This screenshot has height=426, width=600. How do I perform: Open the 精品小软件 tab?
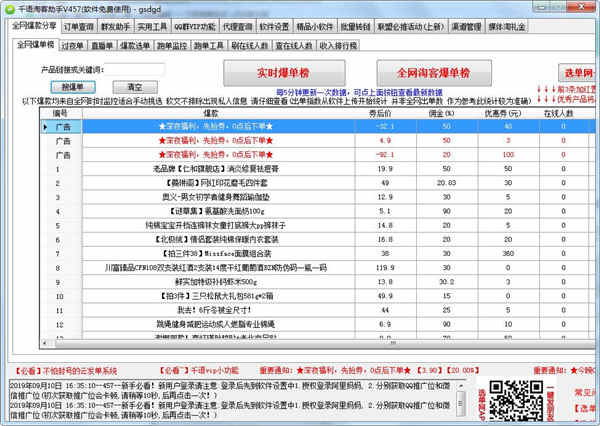(x=315, y=27)
